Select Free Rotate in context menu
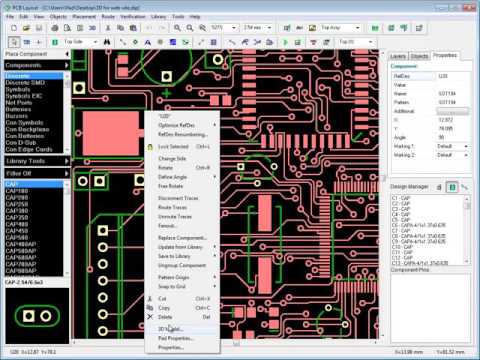This screenshot has width=480, height=360. coord(182,186)
